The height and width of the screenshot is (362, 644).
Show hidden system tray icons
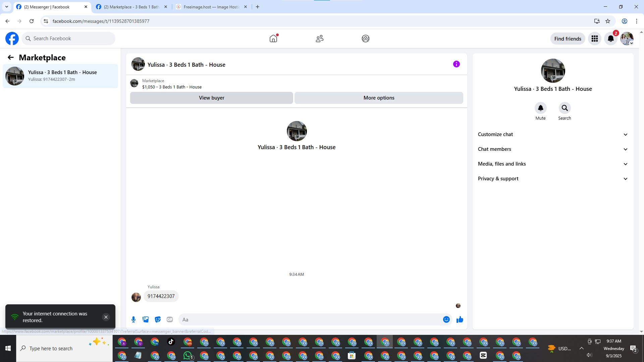click(x=582, y=348)
